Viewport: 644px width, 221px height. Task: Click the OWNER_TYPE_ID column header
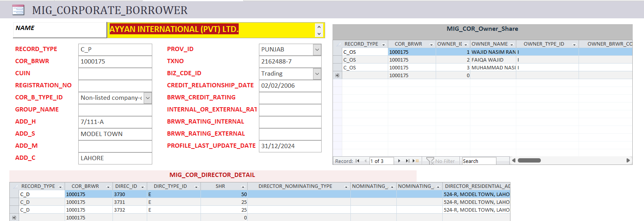pyautogui.click(x=544, y=44)
